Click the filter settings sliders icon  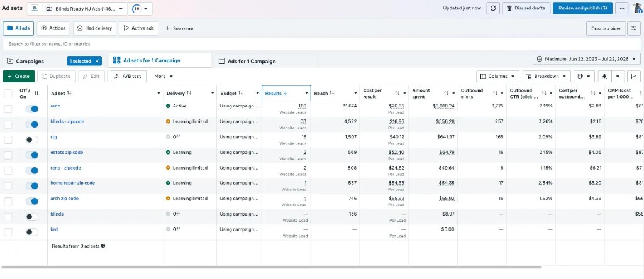[634, 28]
